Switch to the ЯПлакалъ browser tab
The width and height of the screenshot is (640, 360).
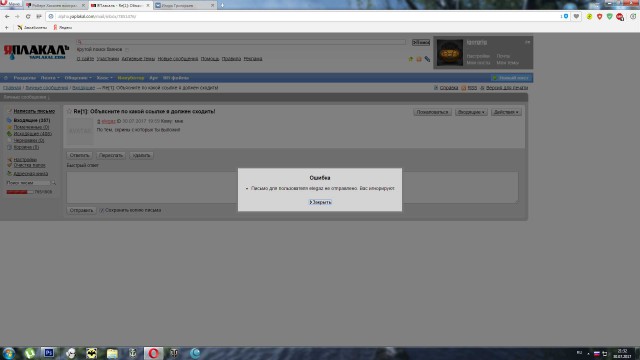point(120,5)
